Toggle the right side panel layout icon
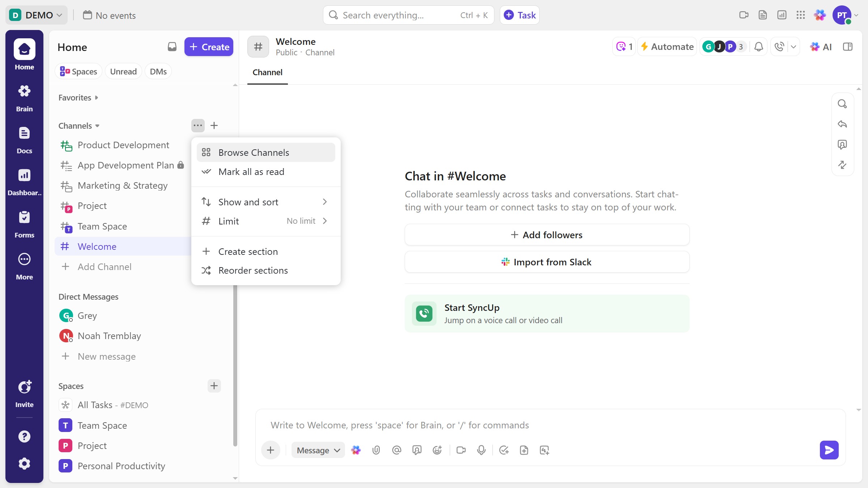 pyautogui.click(x=848, y=47)
